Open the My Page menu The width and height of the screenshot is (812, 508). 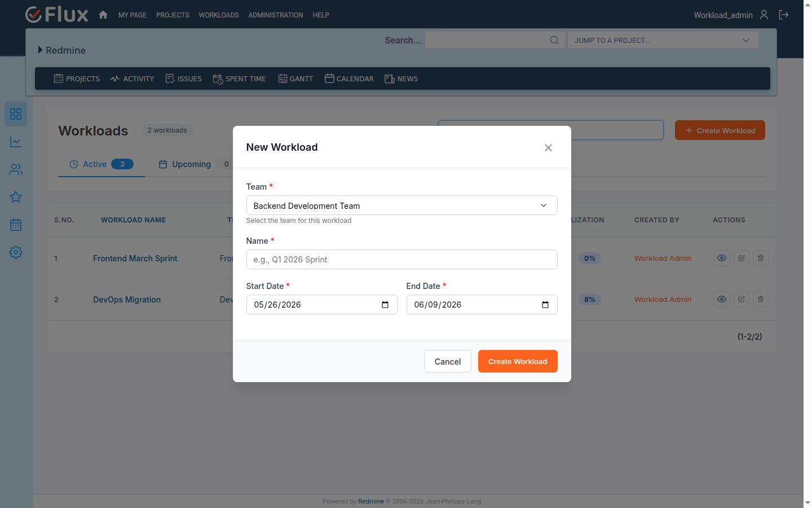pyautogui.click(x=133, y=15)
